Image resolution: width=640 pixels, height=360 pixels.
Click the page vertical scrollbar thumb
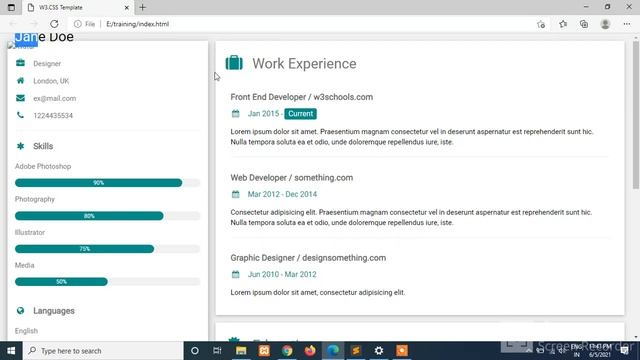(636, 114)
